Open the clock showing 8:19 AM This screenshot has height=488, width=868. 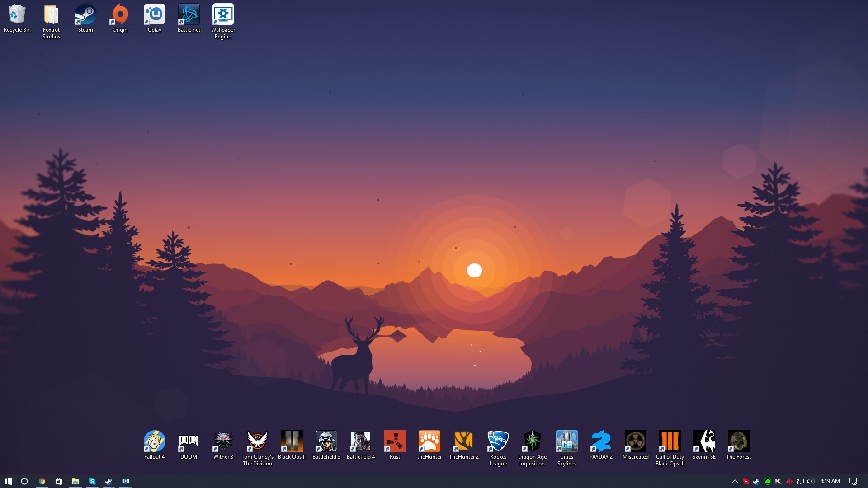(x=830, y=481)
